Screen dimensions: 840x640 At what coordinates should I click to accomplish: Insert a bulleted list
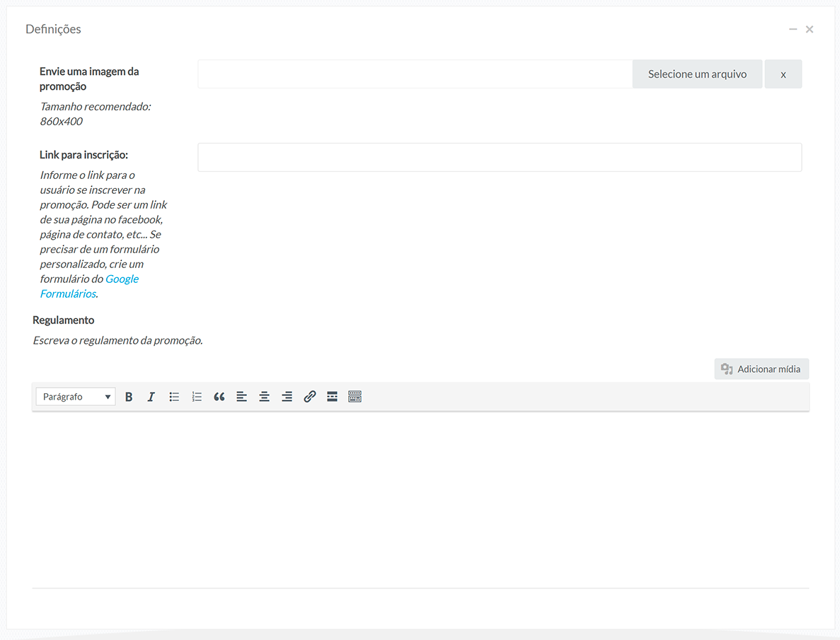point(174,397)
